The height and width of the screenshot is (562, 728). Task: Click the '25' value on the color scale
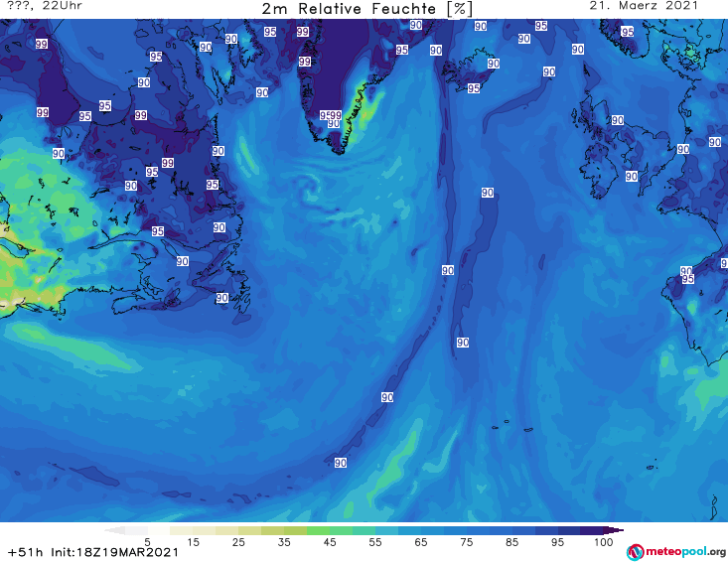[238, 542]
